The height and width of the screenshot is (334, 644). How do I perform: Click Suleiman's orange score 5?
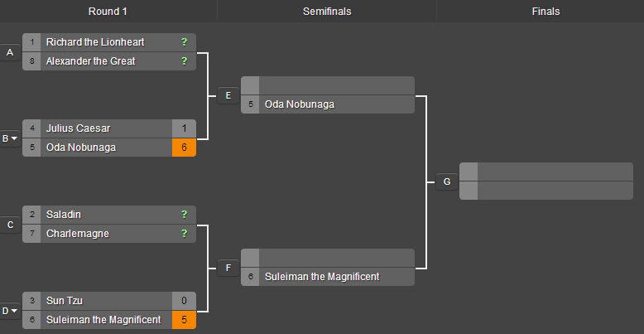point(184,320)
